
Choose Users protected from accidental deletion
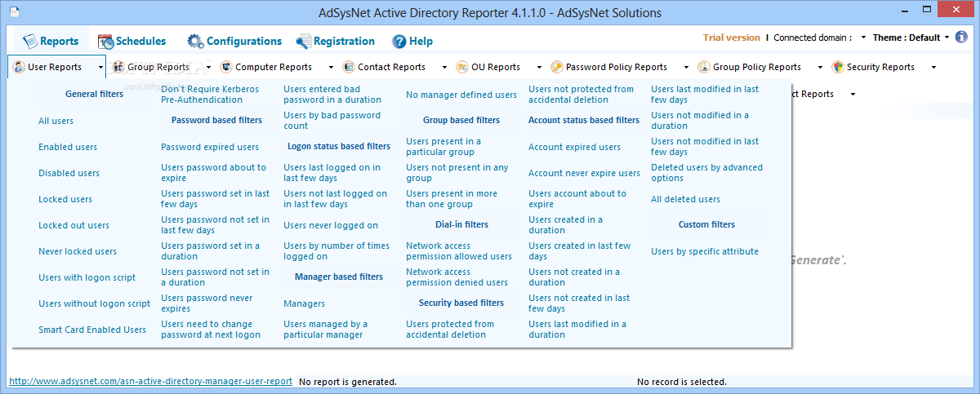(450, 330)
